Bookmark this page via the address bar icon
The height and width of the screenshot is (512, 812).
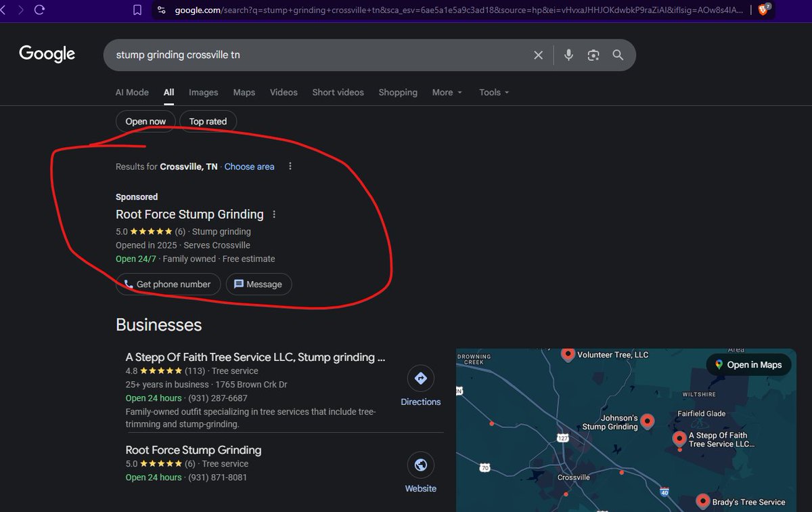coord(137,10)
